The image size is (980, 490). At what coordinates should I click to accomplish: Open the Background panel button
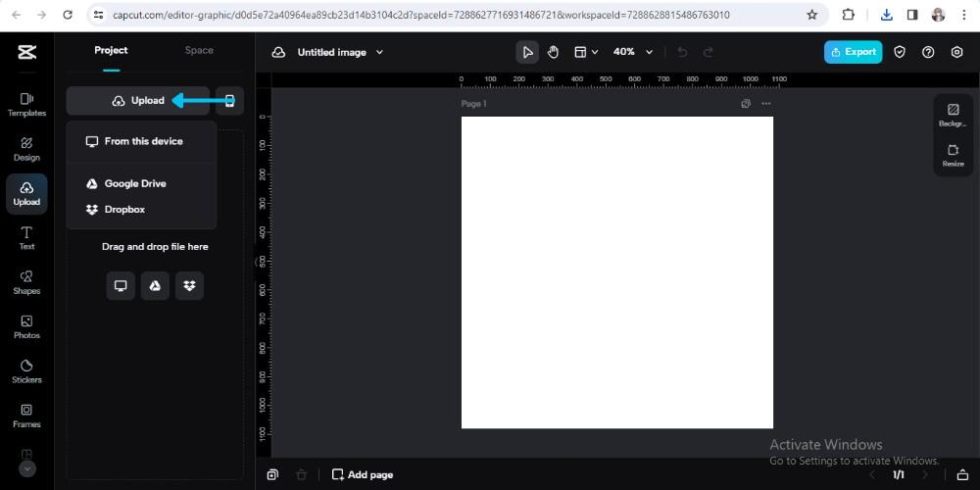[954, 116]
